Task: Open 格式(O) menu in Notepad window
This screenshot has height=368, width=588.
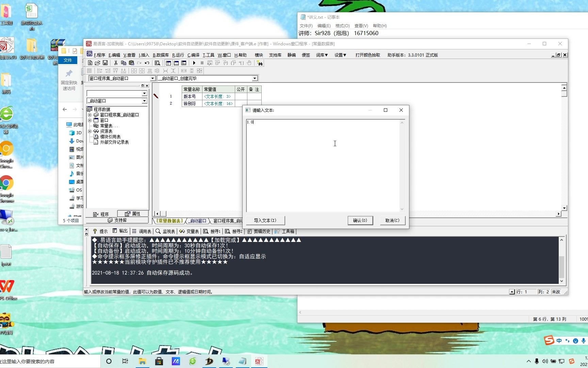Action: pyautogui.click(x=342, y=26)
